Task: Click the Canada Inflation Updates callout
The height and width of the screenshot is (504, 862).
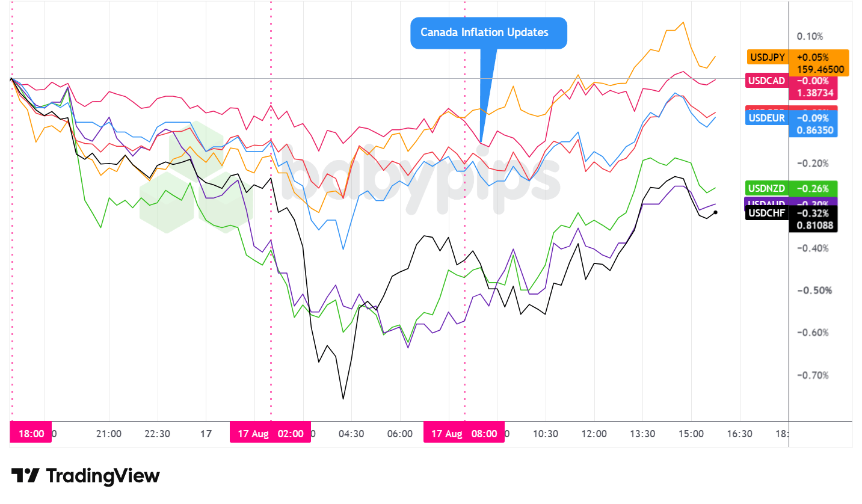Action: (x=488, y=32)
